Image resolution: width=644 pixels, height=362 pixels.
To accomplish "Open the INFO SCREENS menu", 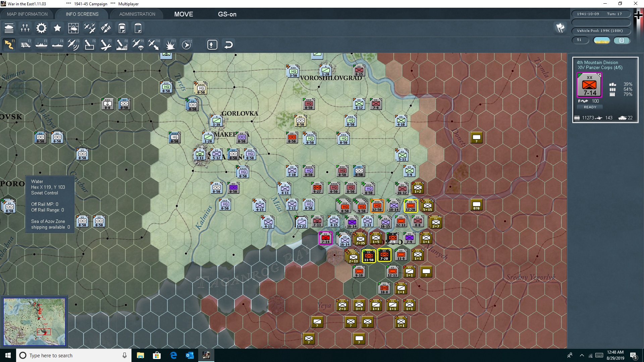I will [x=82, y=14].
